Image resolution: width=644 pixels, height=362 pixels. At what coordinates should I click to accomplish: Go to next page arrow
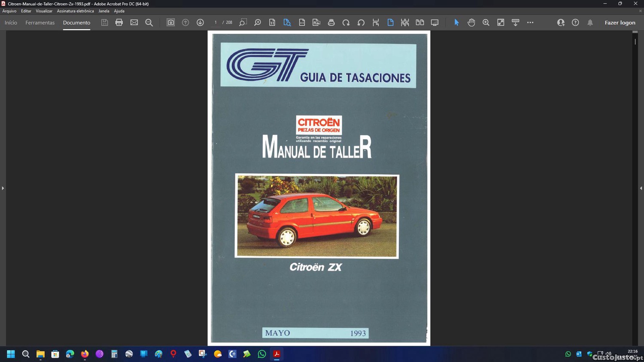tap(200, 22)
